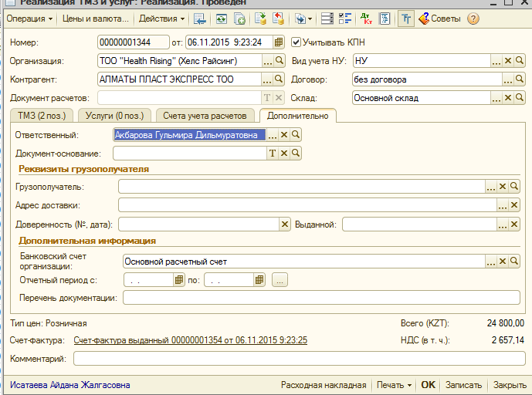Screen dimensions: 532x395
Task: Show Дт/Кт posting entries
Action: tap(366, 19)
